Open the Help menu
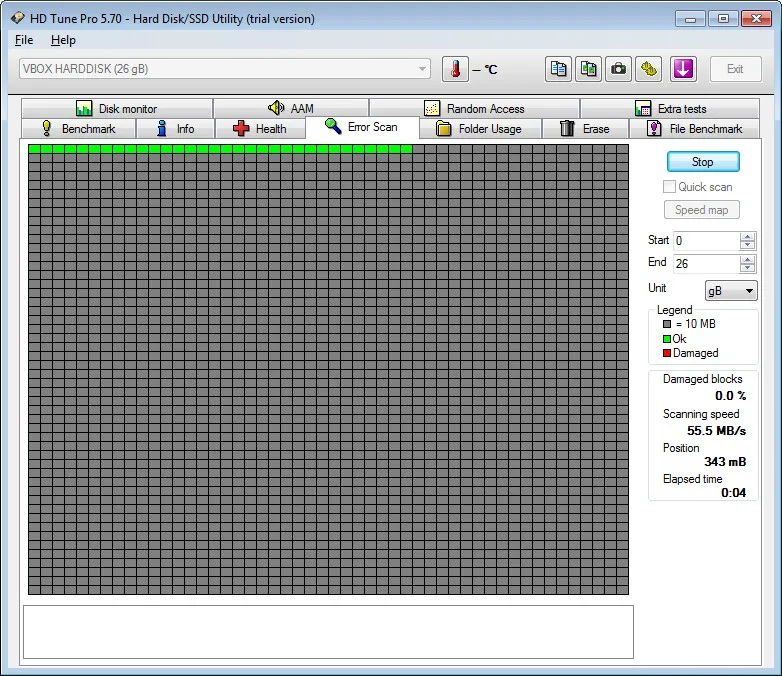Screen dimensions: 782x676 tap(63, 40)
